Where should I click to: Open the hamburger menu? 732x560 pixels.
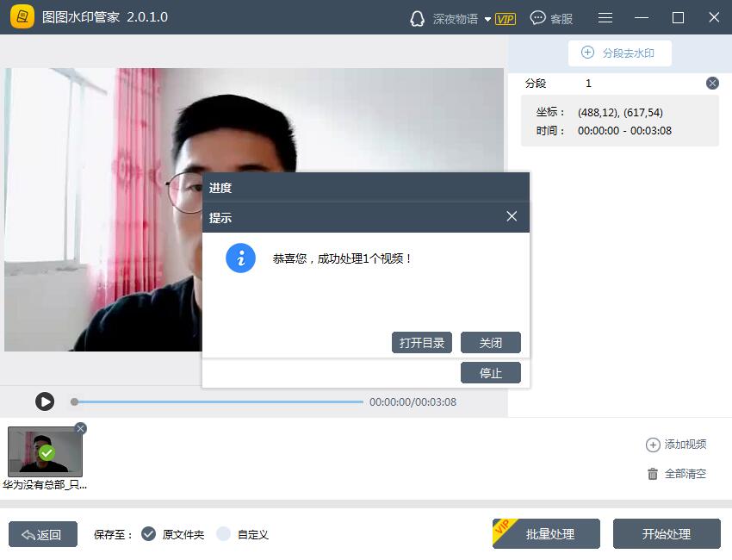click(605, 18)
